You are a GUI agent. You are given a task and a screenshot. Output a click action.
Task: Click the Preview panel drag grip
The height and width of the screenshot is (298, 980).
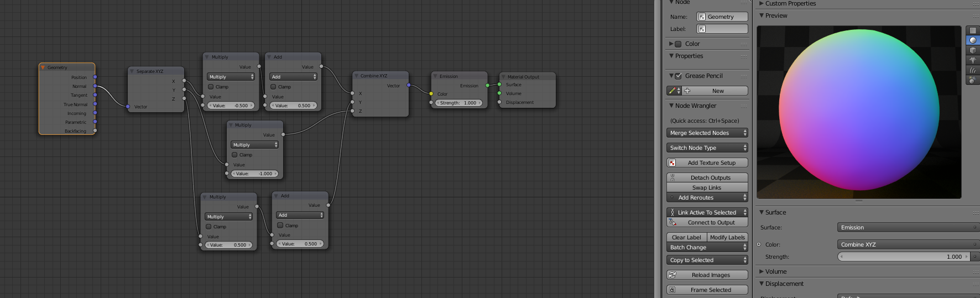click(x=977, y=15)
